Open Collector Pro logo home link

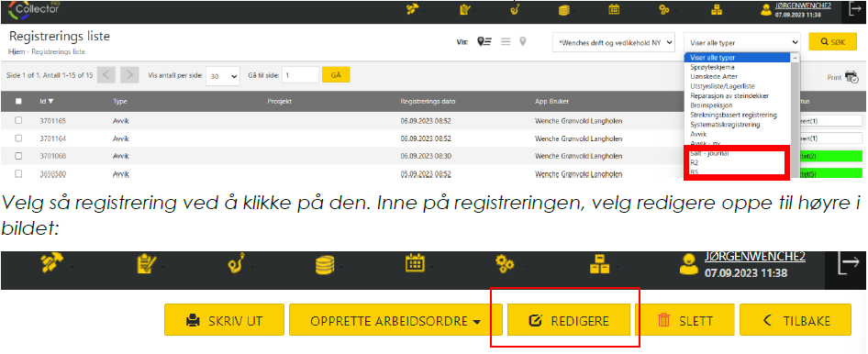pyautogui.click(x=33, y=9)
